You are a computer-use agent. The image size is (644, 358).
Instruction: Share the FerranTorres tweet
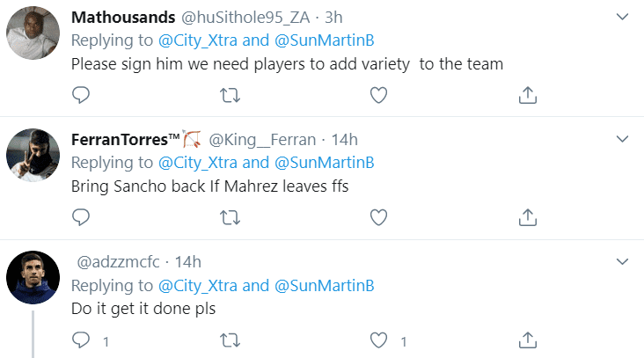pos(528,217)
